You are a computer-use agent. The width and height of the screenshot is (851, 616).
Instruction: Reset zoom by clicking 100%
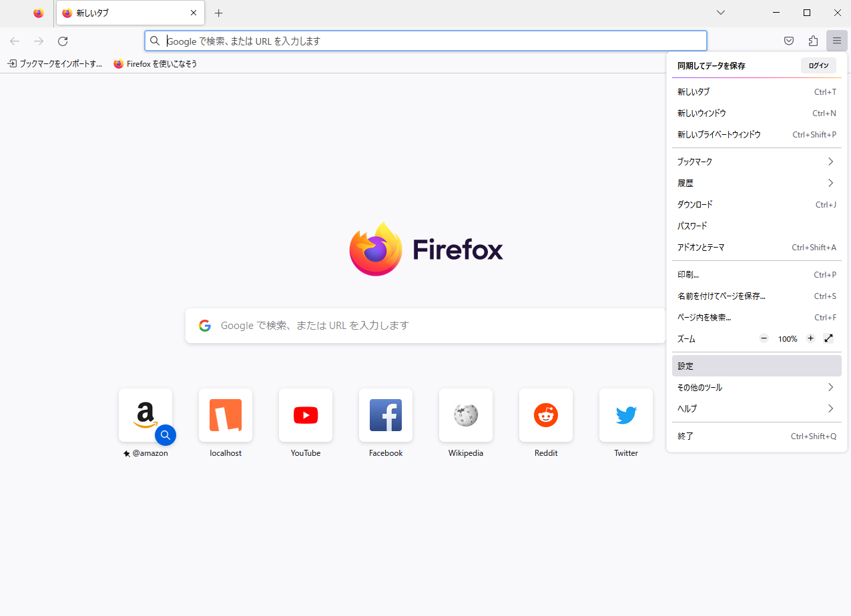coord(788,339)
